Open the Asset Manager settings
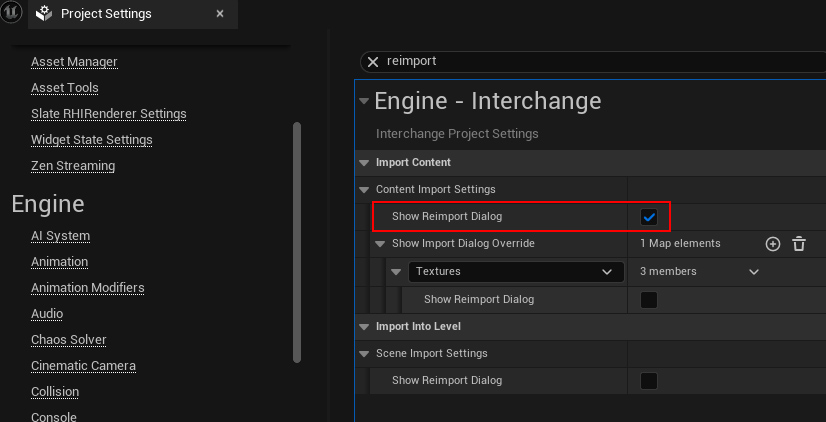The width and height of the screenshot is (826, 422). 74,62
